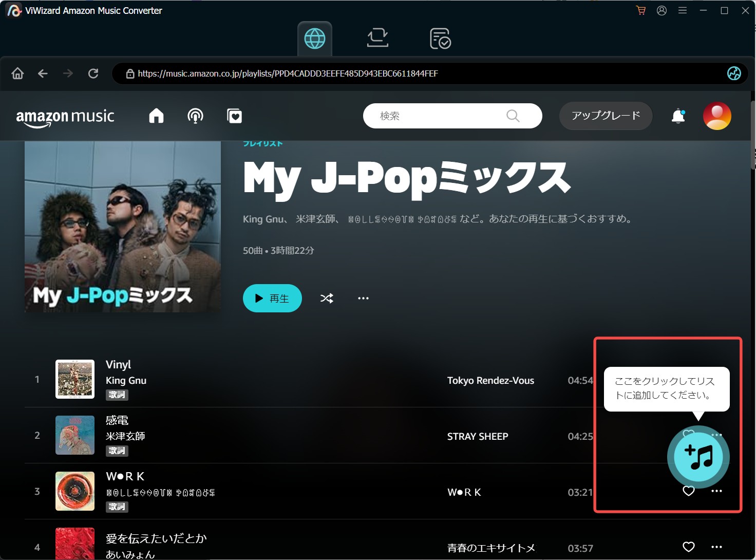Open the Amazon Music podcasts icon

[195, 116]
